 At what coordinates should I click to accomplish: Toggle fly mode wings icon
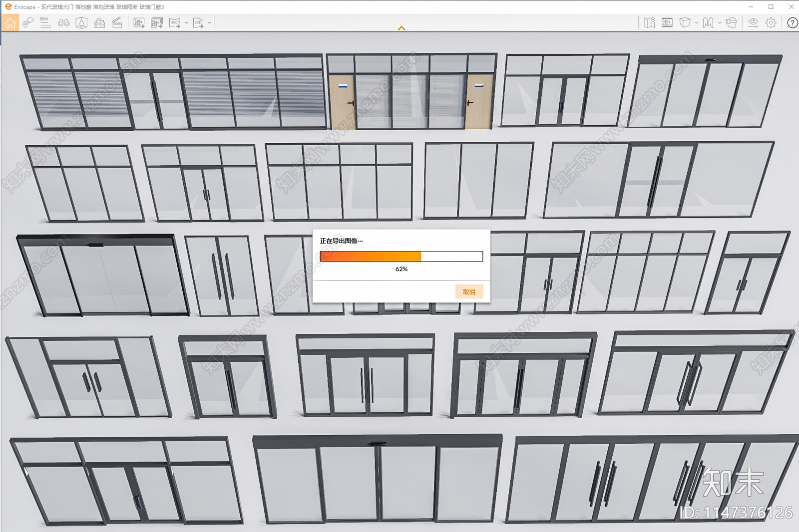click(708, 23)
